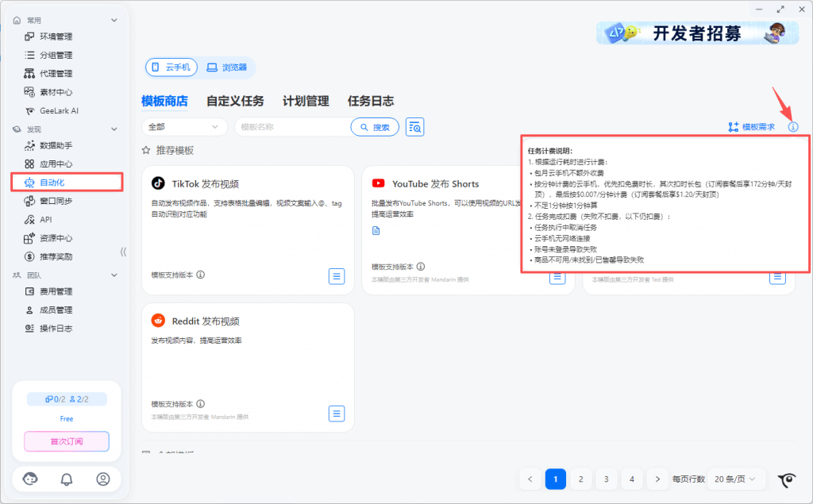Open Reddit template details list icon
Screen dimensions: 813x504
click(x=337, y=414)
